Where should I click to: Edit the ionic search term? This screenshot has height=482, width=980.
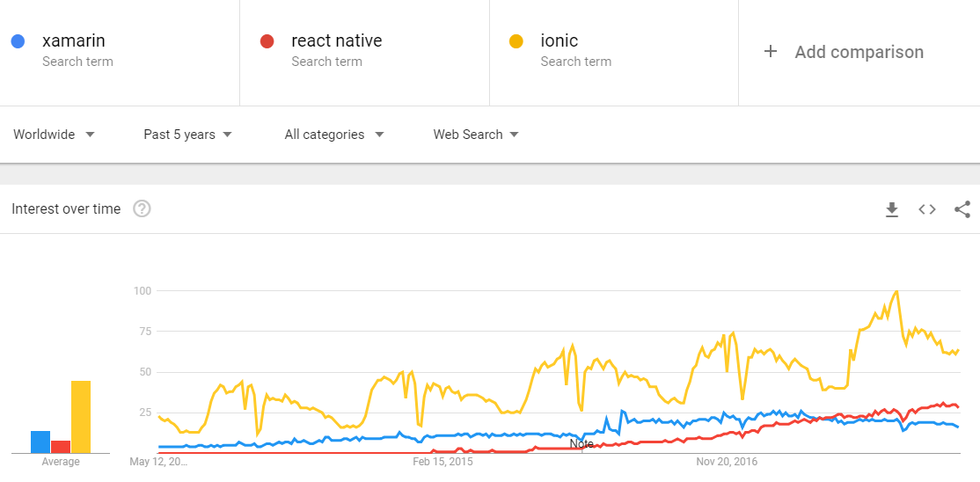559,40
